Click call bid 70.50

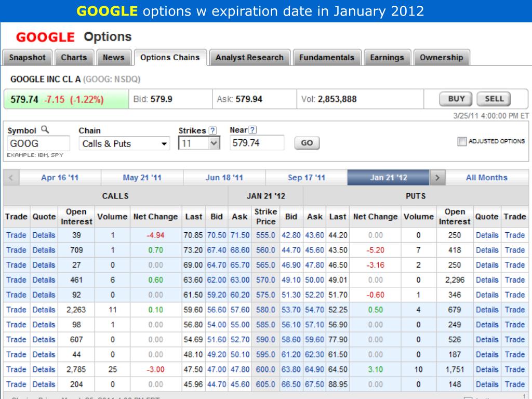[x=217, y=235]
